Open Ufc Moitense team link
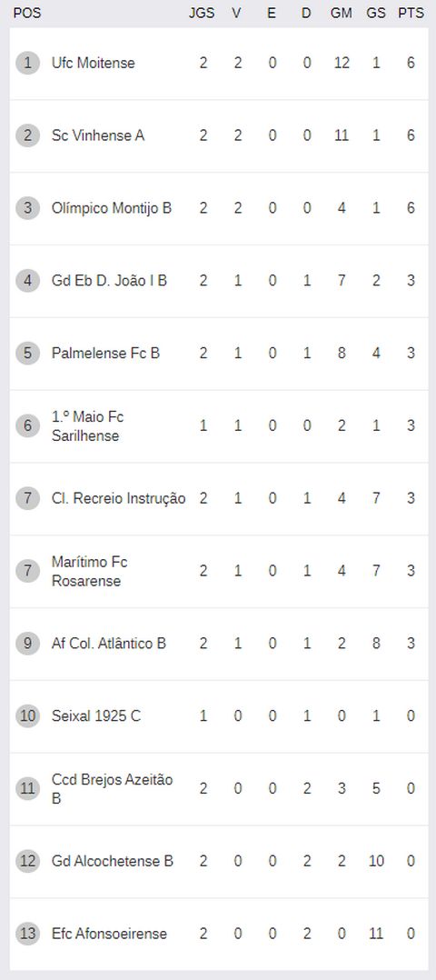 pyautogui.click(x=93, y=63)
